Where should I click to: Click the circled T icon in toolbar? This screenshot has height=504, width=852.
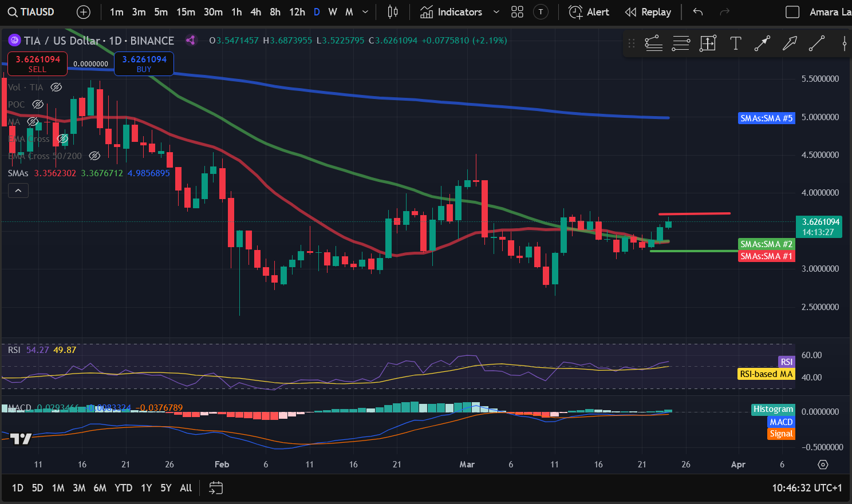coord(541,12)
